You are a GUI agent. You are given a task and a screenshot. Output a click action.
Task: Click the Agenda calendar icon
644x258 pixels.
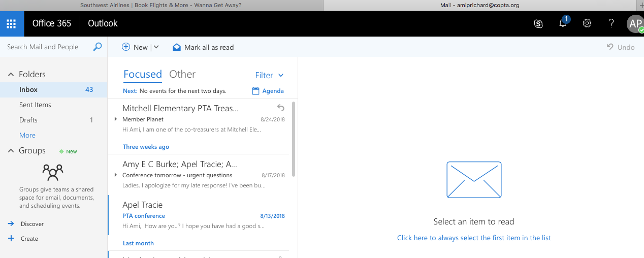256,91
